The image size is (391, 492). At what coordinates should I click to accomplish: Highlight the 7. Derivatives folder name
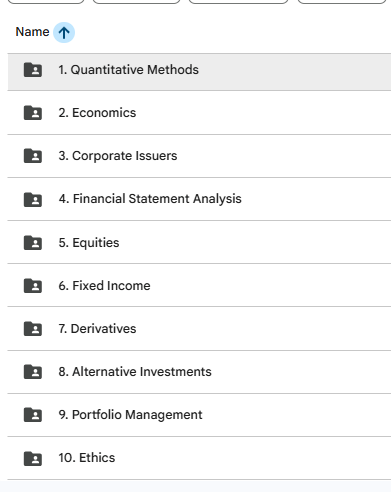(x=97, y=329)
